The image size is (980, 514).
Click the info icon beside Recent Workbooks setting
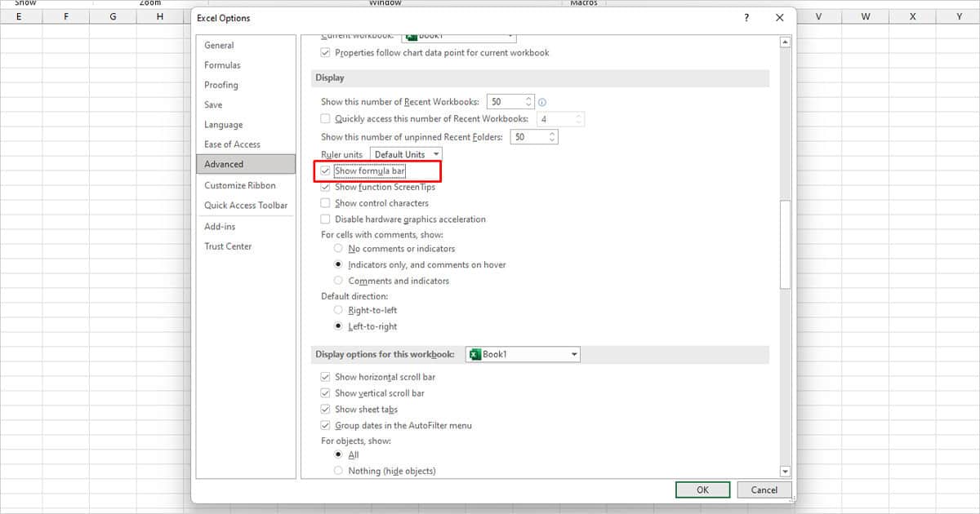coord(541,100)
